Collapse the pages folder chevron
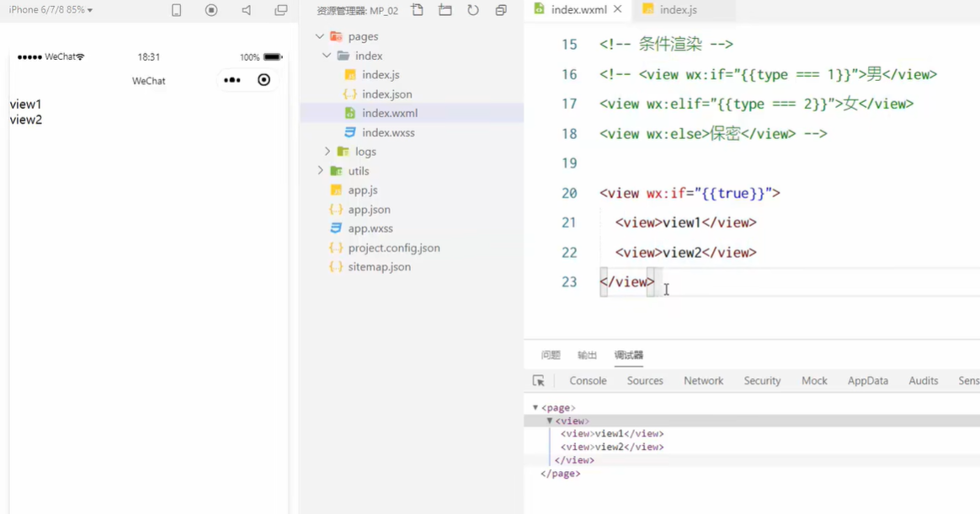The width and height of the screenshot is (980, 514). [320, 36]
